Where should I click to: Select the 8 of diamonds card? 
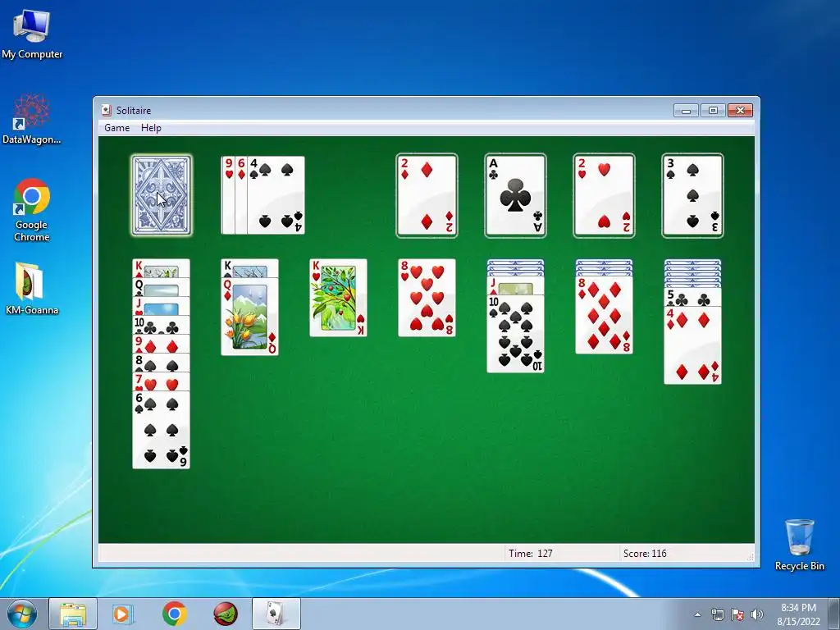point(604,316)
